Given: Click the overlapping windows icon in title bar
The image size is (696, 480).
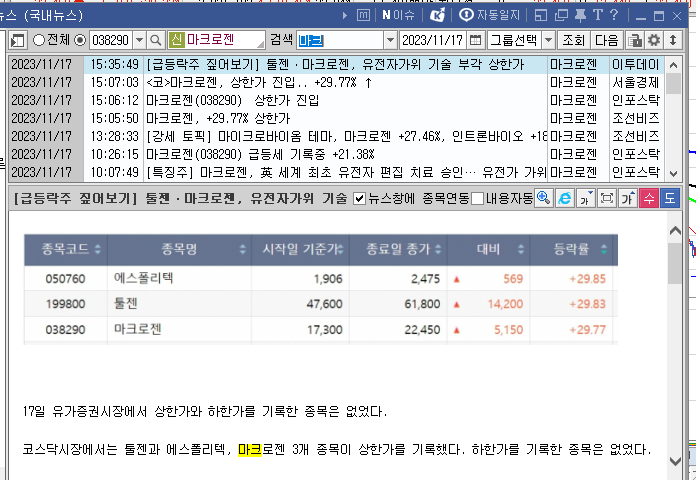Looking at the screenshot, I should (561, 16).
